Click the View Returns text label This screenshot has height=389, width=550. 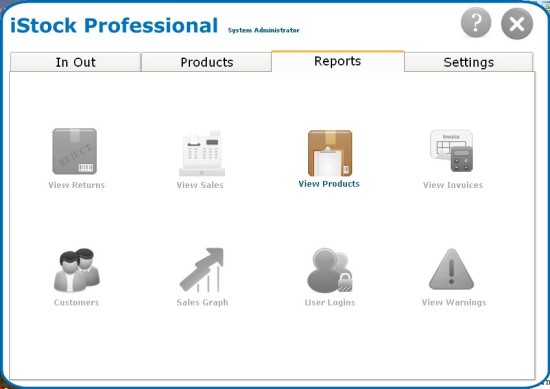click(76, 185)
